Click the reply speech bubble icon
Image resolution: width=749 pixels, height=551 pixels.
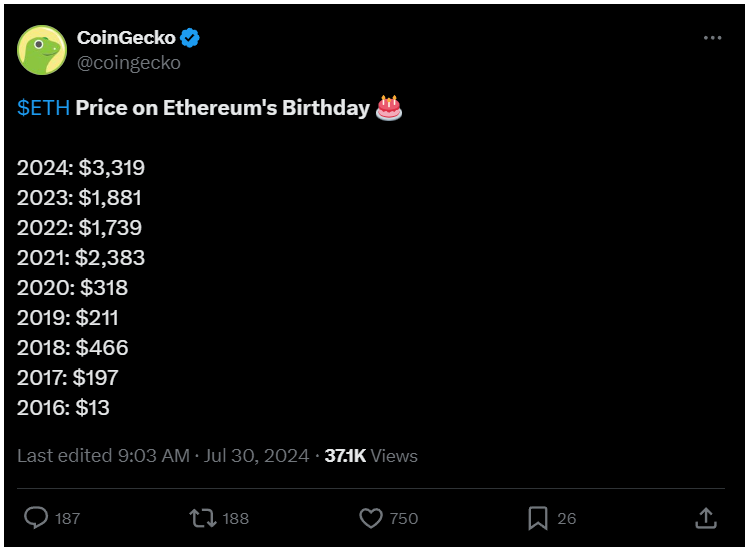[x=36, y=518]
